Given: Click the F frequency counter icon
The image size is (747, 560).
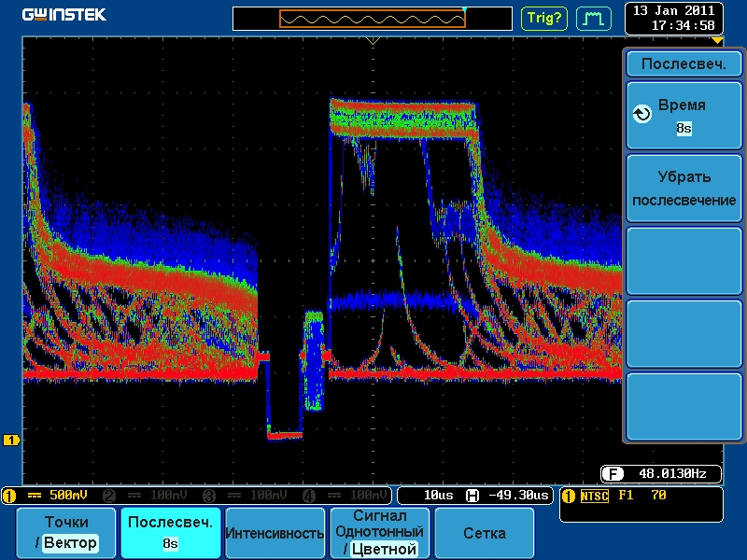Looking at the screenshot, I should [612, 473].
